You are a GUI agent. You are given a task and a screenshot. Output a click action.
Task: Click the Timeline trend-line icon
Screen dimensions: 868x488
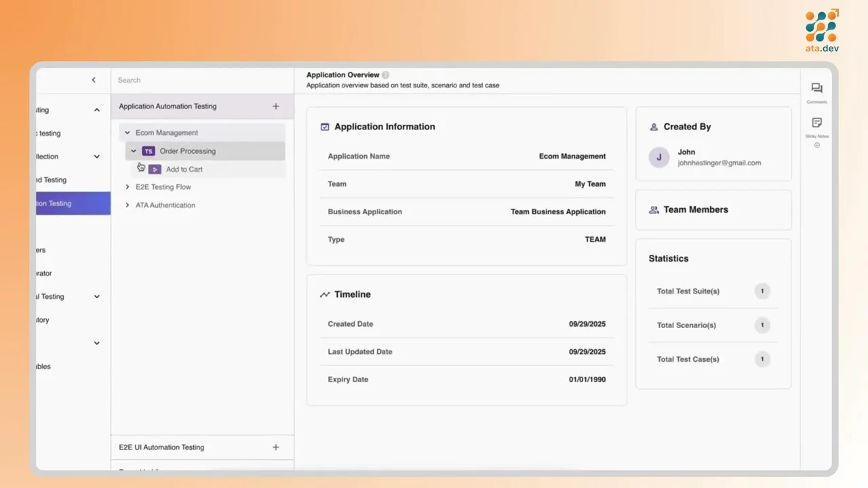pos(324,294)
